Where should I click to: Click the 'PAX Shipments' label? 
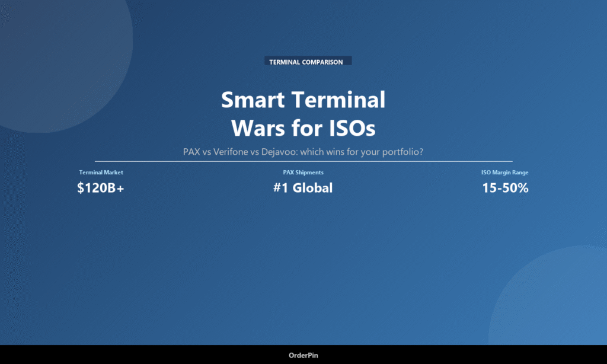click(x=303, y=173)
